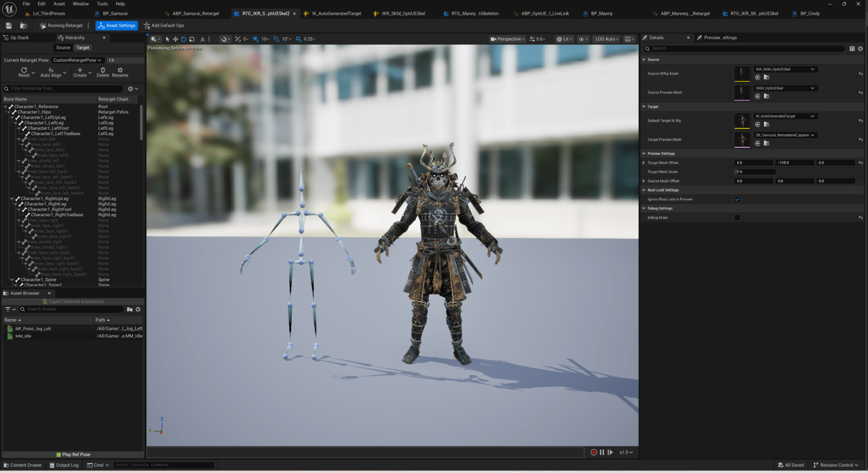Save the current retargeter asset
The width and height of the screenshot is (868, 473).
[9, 26]
